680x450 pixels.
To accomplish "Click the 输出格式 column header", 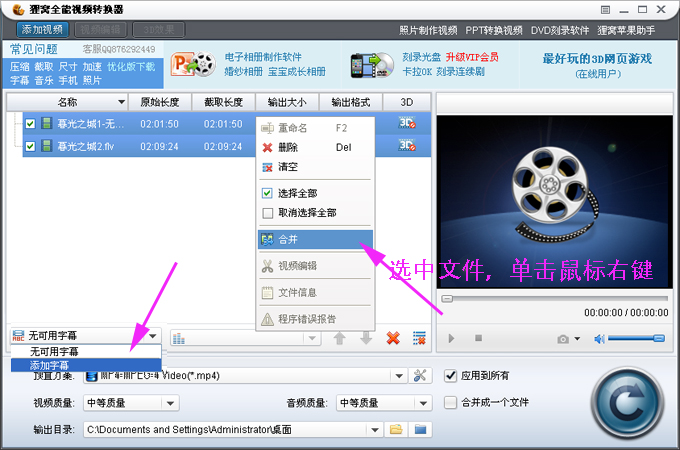I will coord(351,102).
